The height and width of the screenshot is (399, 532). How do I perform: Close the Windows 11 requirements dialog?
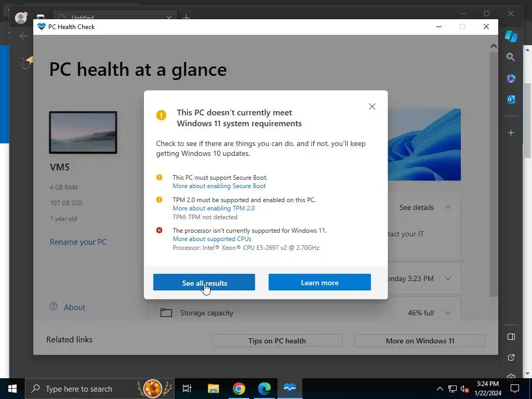click(x=372, y=107)
